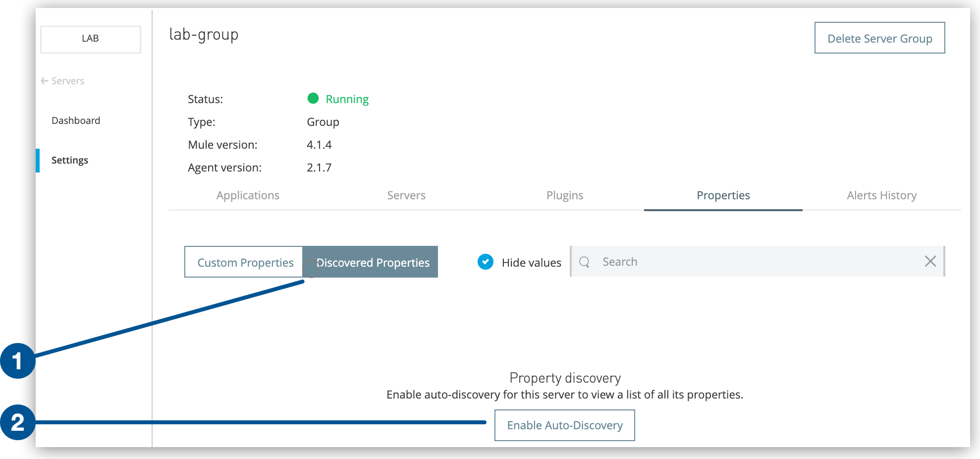The height and width of the screenshot is (459, 980).
Task: Select the Properties tab
Action: click(723, 195)
